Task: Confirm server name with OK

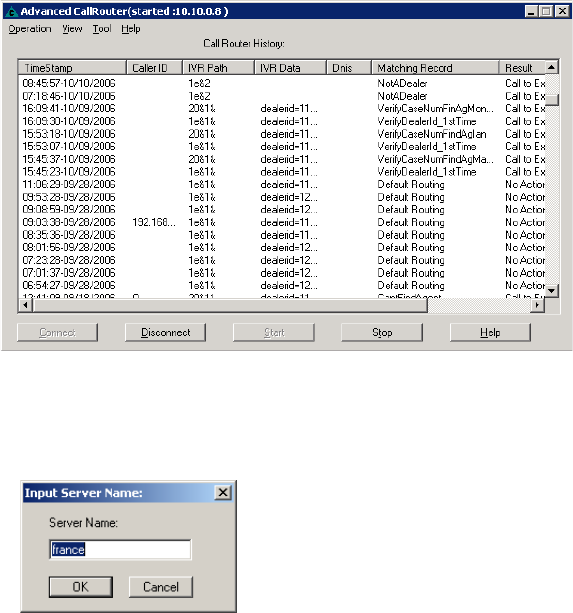Action: pyautogui.click(x=81, y=587)
